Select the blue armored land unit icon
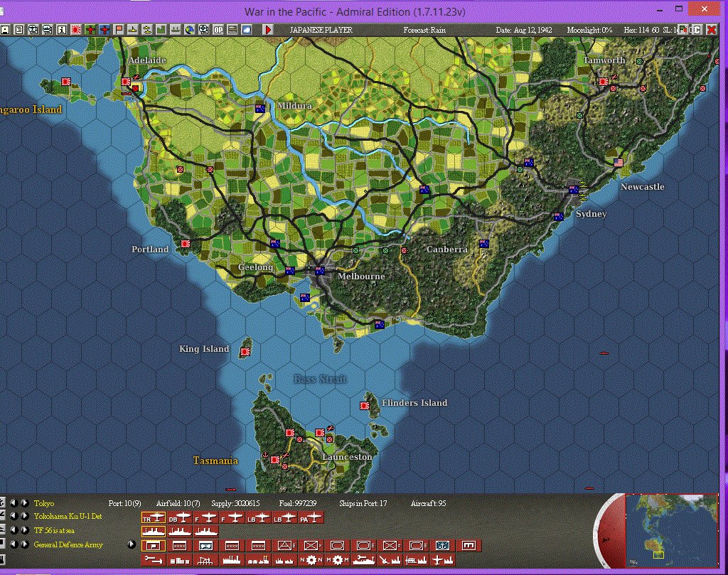This screenshot has width=728, height=575. point(205,546)
